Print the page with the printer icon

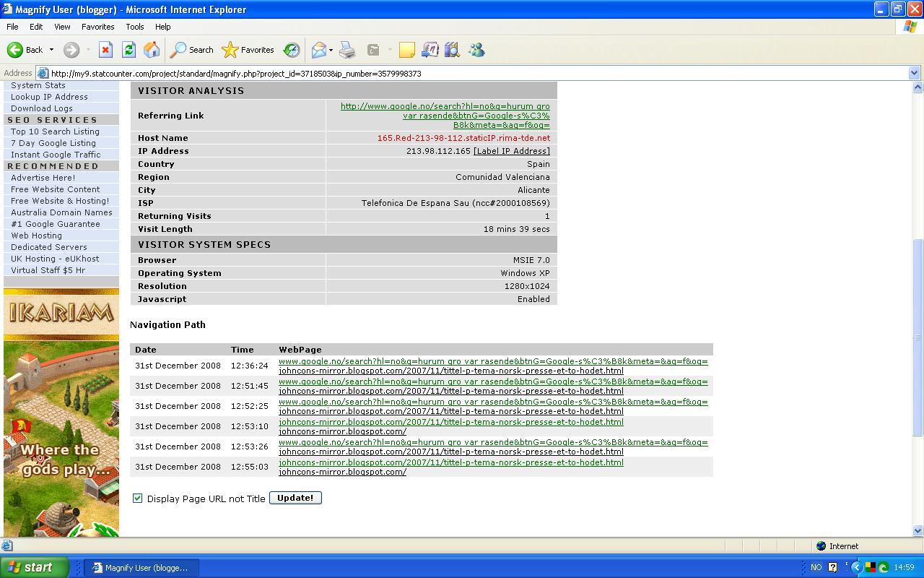(x=347, y=50)
